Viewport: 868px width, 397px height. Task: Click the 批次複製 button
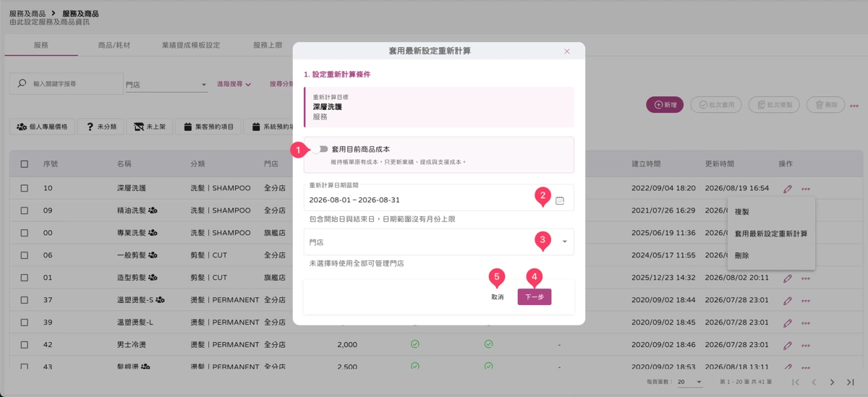pos(774,105)
